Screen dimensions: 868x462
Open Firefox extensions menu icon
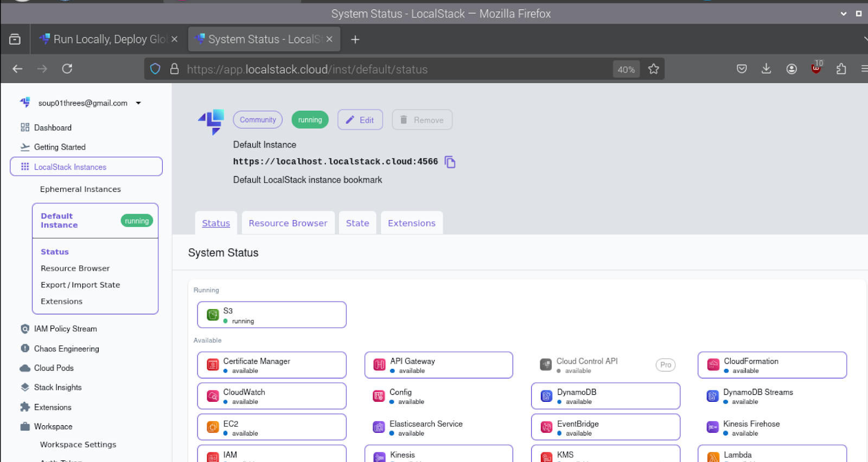pyautogui.click(x=841, y=69)
